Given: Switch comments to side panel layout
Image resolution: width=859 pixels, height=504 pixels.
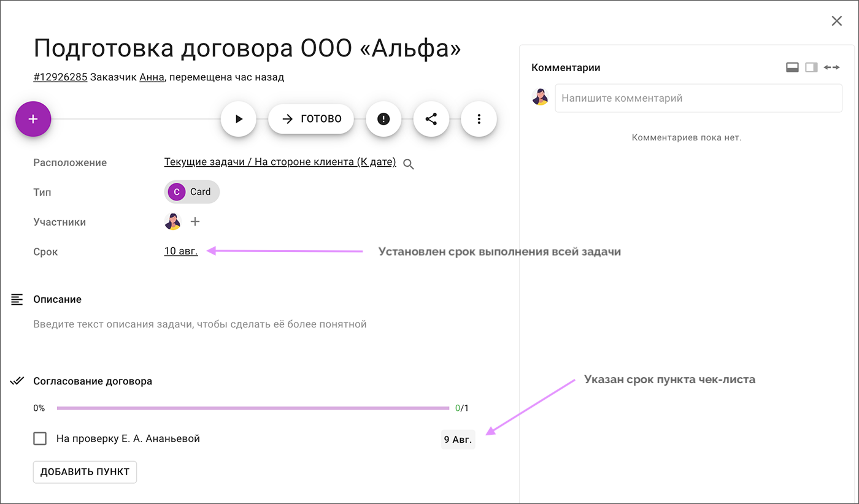Looking at the screenshot, I should coord(812,67).
